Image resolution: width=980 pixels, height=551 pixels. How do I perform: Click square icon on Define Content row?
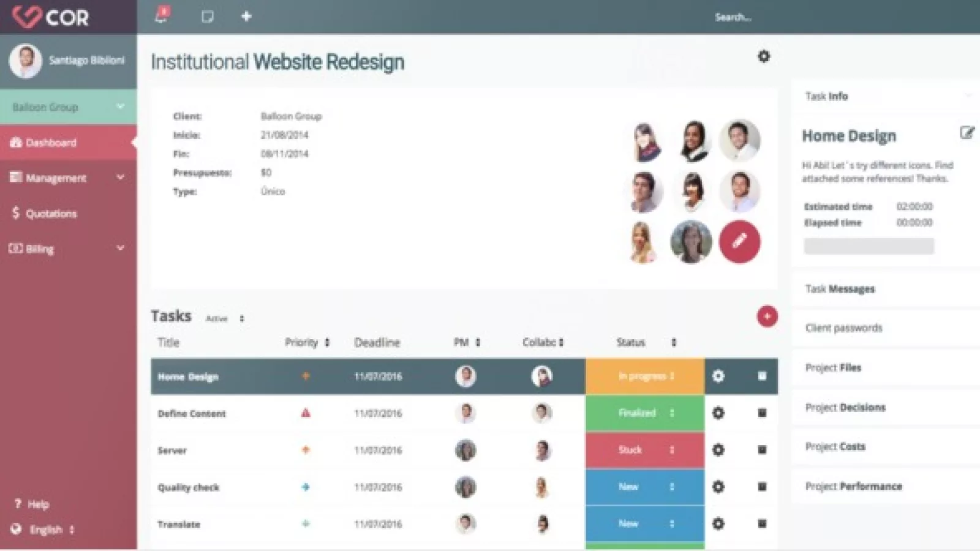point(762,413)
